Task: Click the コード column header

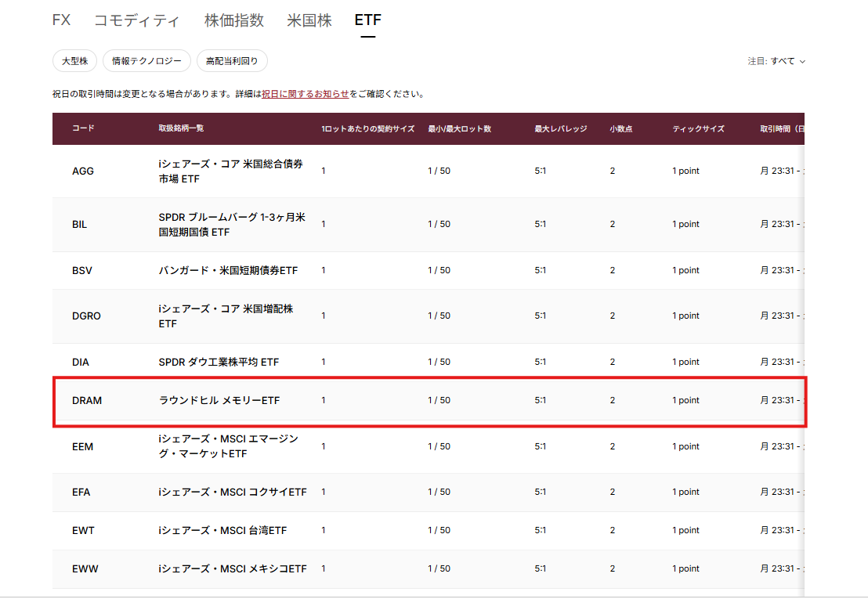Action: click(83, 128)
